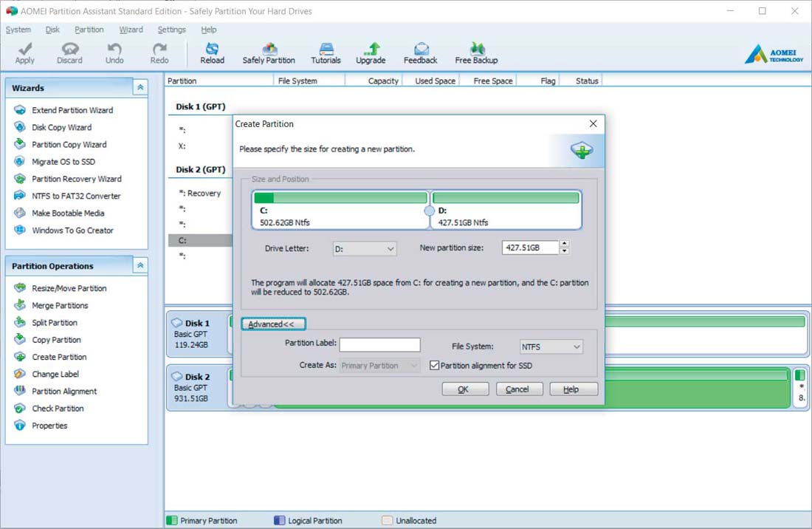Toggle Partition alignment for SSD checkbox
This screenshot has height=529, width=812.
[435, 365]
